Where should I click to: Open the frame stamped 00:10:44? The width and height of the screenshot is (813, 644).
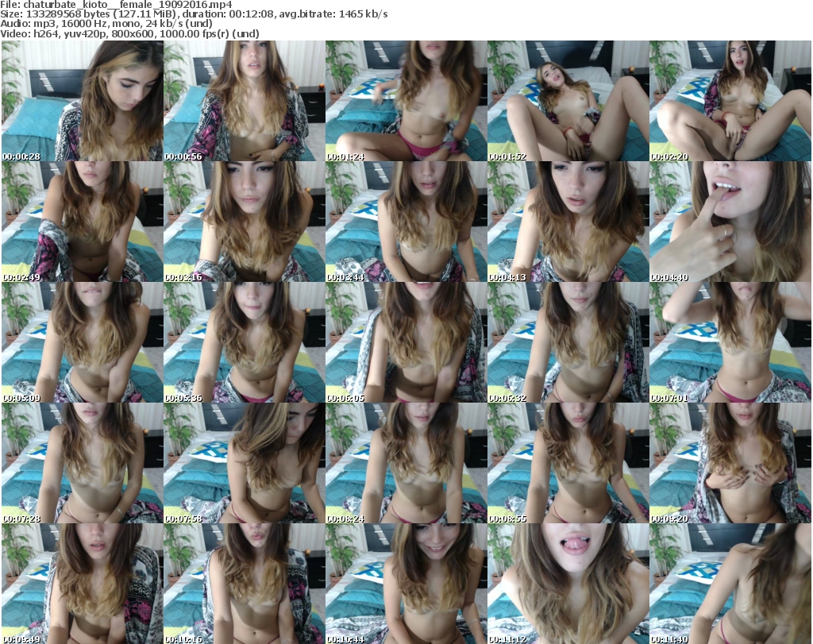406,584
